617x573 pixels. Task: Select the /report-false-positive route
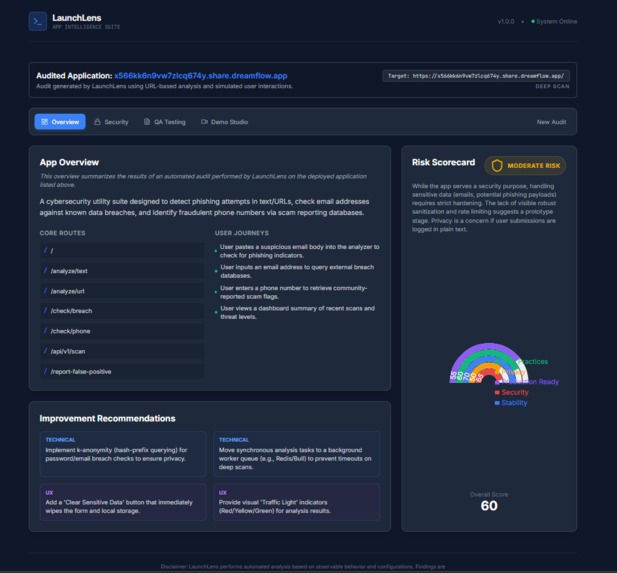coord(122,372)
